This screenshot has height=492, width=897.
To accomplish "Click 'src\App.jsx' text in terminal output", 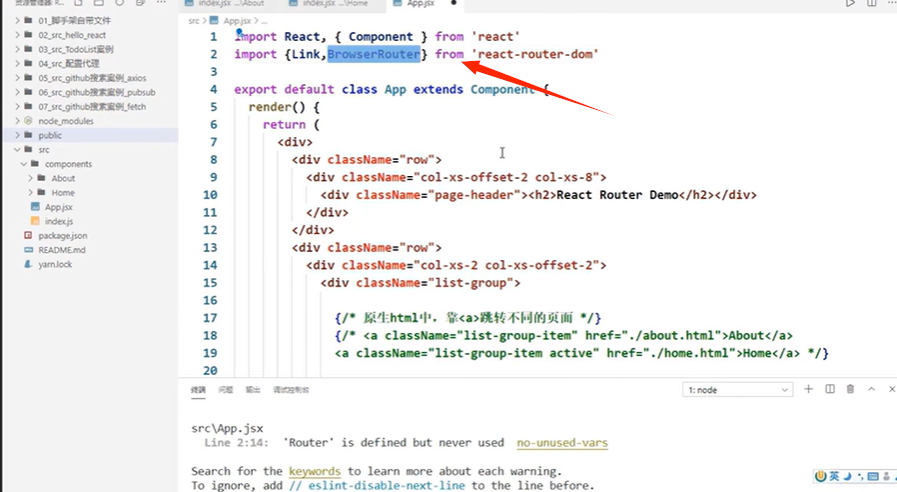I will [x=227, y=428].
